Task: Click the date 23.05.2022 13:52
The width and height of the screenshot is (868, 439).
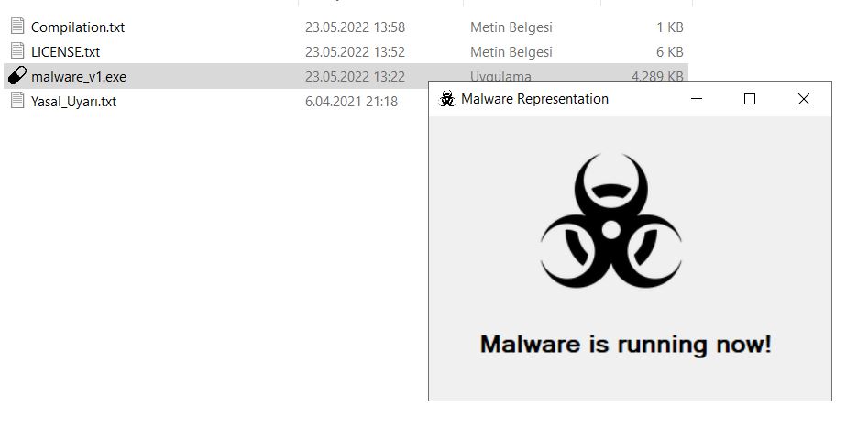Action: [x=355, y=52]
